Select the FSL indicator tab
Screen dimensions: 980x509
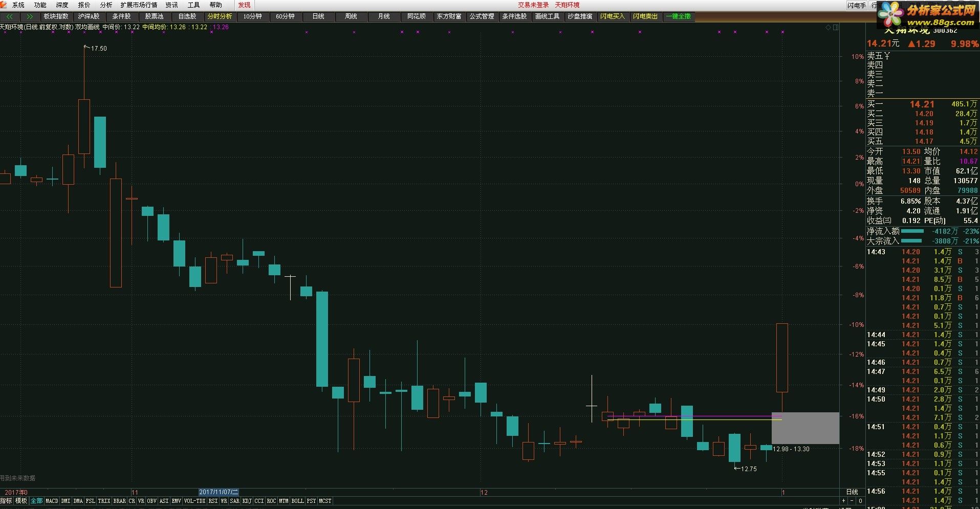coord(90,501)
